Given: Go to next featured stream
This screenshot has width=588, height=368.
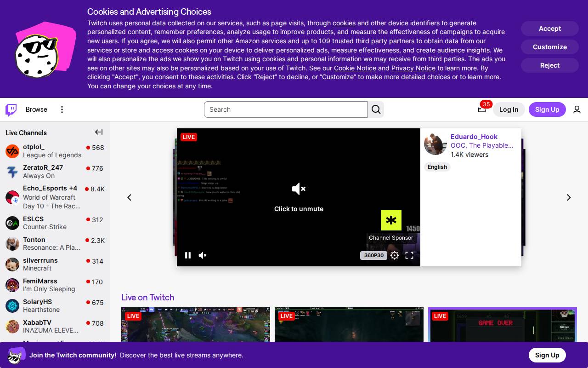Looking at the screenshot, I should pyautogui.click(x=569, y=197).
